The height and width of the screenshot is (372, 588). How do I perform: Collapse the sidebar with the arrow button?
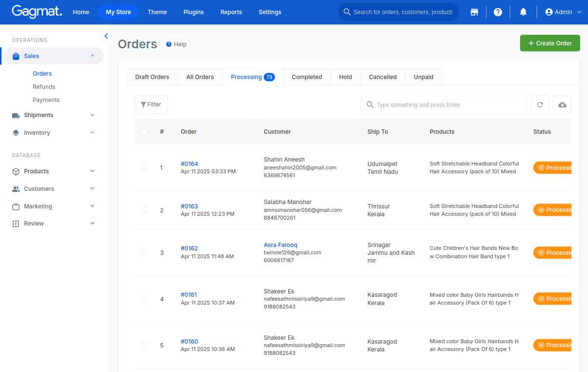(106, 36)
